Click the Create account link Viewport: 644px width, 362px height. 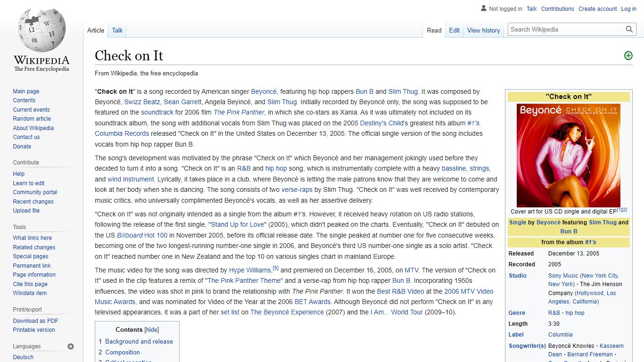click(x=597, y=9)
